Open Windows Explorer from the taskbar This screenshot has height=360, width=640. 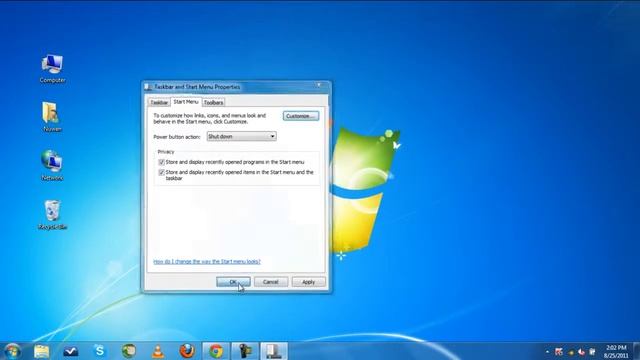41,351
